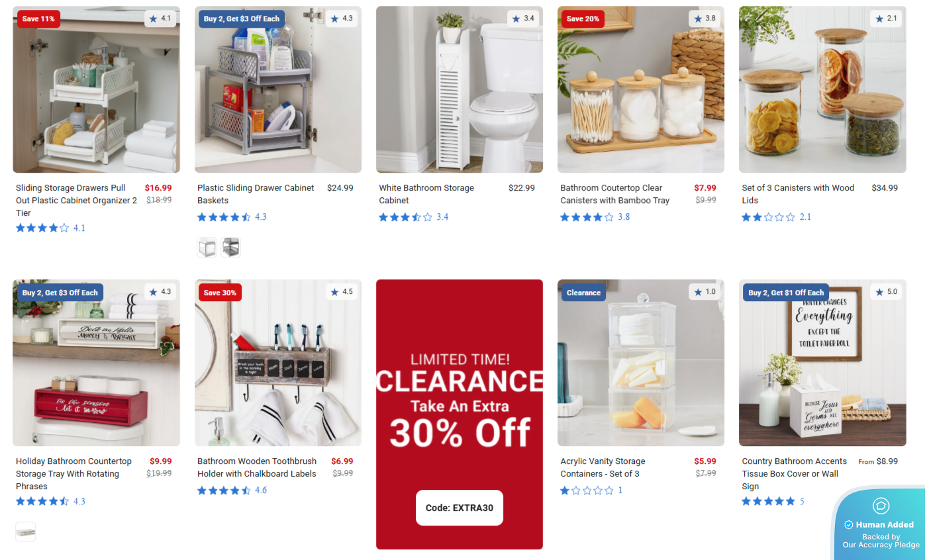Click the Save 11% badge

pyautogui.click(x=38, y=19)
